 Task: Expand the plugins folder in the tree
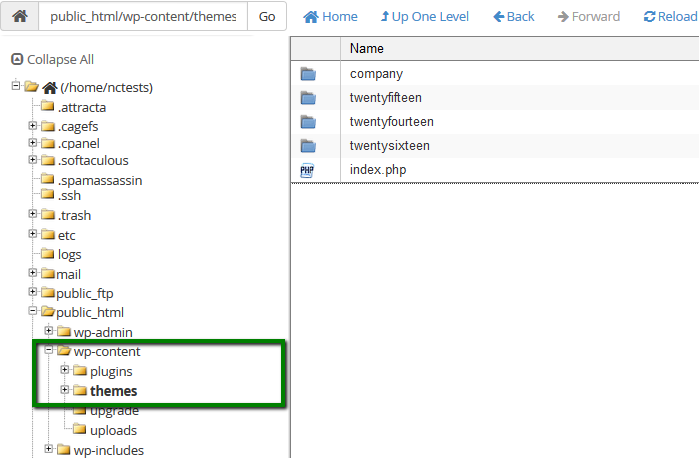[x=65, y=371]
